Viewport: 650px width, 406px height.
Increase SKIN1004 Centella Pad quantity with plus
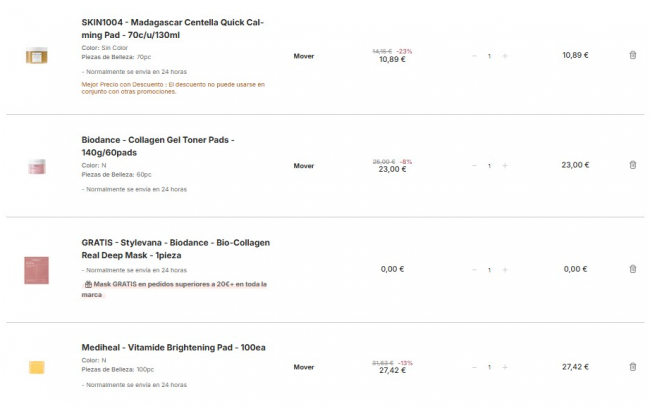pyautogui.click(x=504, y=56)
